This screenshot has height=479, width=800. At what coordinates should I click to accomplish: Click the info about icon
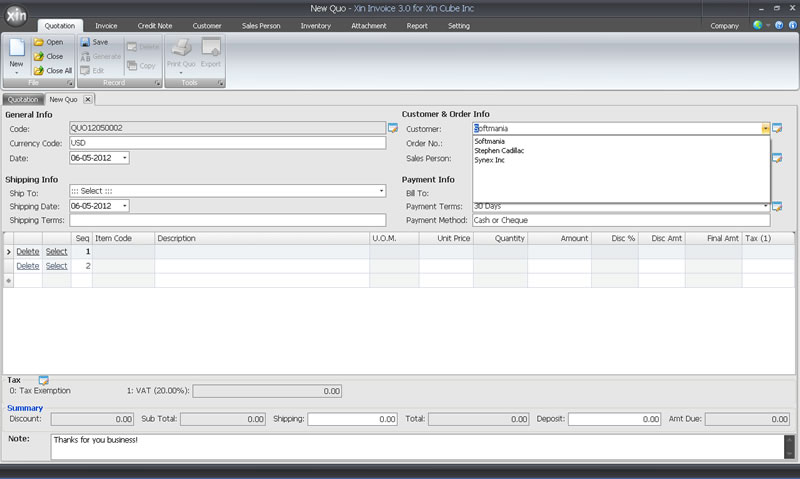point(793,25)
